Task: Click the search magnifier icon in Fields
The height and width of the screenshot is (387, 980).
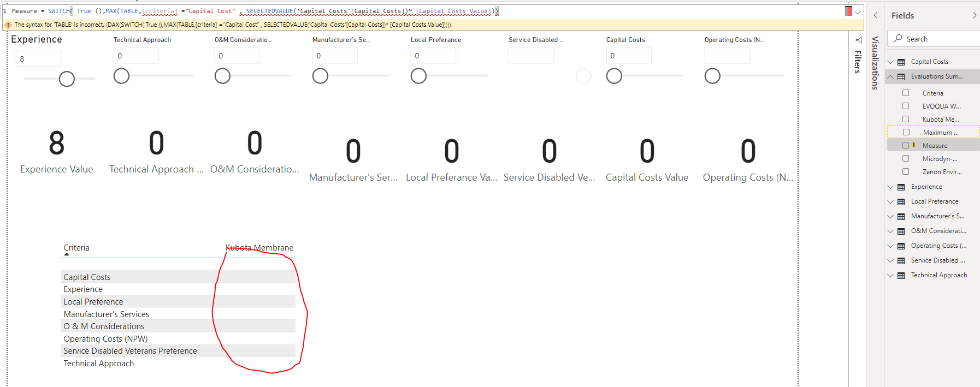Action: pos(898,38)
